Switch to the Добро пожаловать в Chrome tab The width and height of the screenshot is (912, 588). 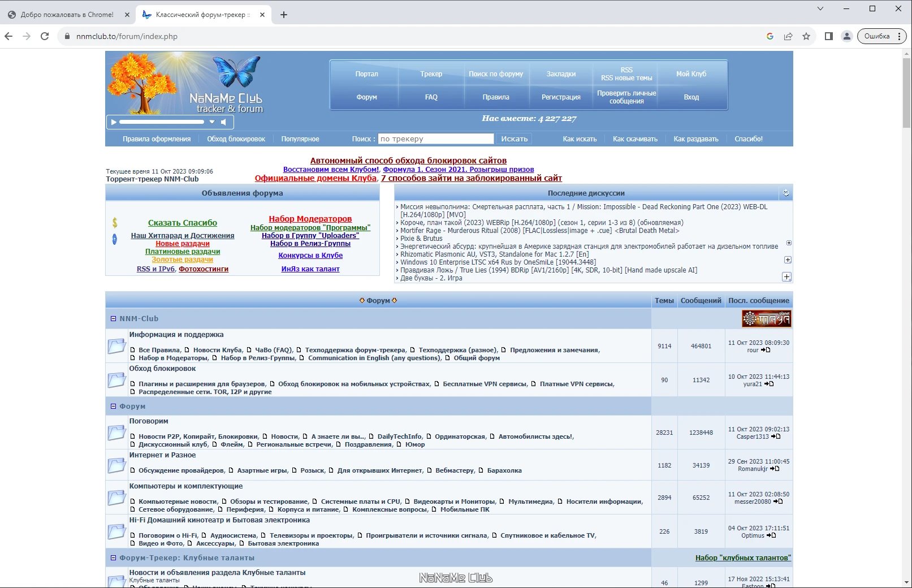point(67,15)
